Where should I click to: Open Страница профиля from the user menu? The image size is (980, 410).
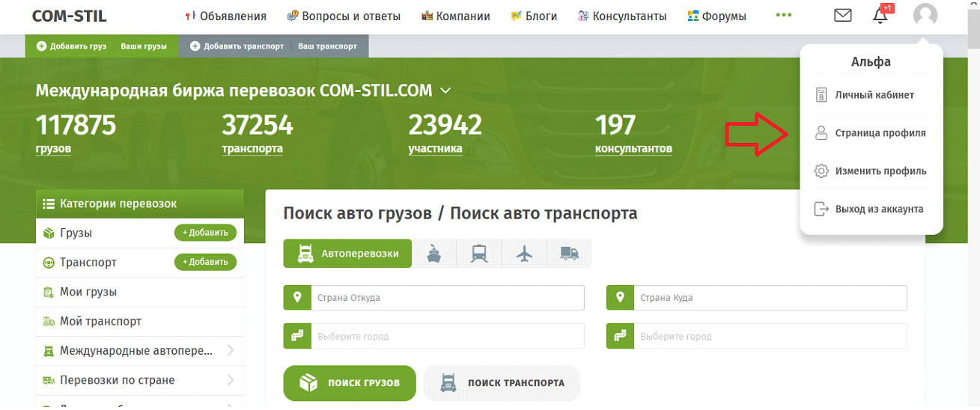coord(880,133)
